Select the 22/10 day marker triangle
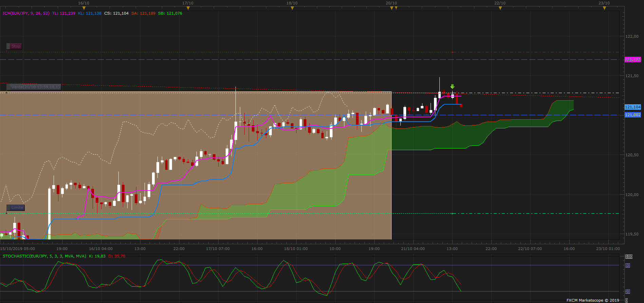The image size is (644, 303). click(500, 8)
